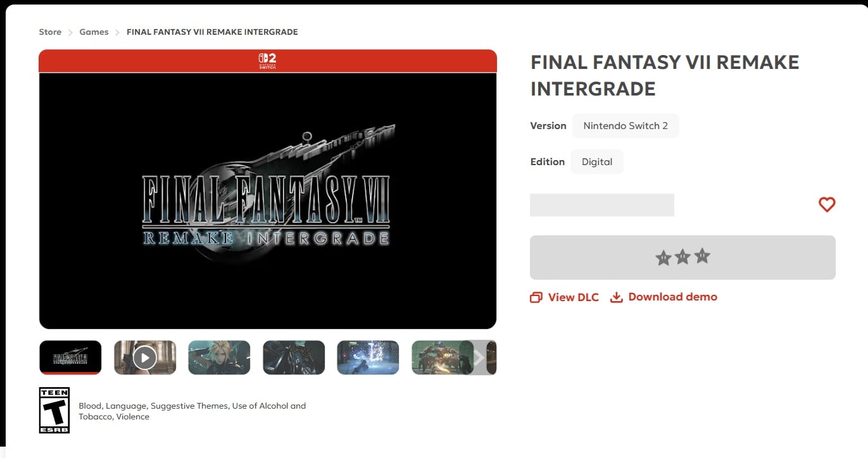This screenshot has height=458, width=868.
Task: Click the ESRB Teen rating badge
Action: (54, 411)
